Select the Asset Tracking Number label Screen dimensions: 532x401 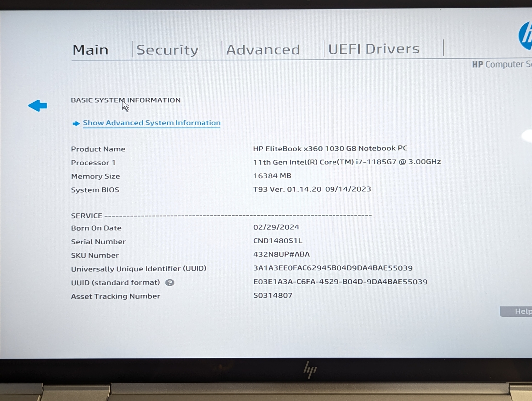tap(115, 296)
